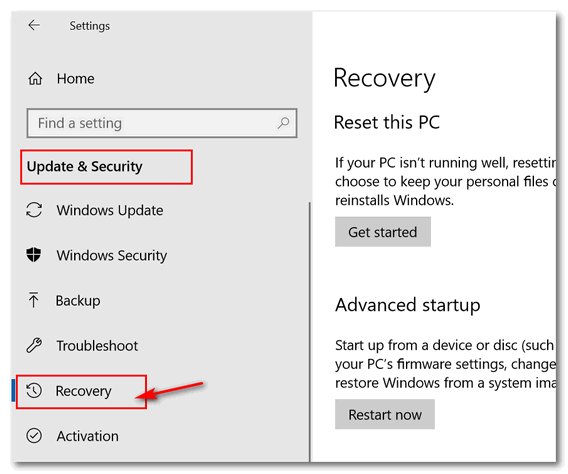Click the Home house icon
The image size is (568, 474).
[35, 79]
